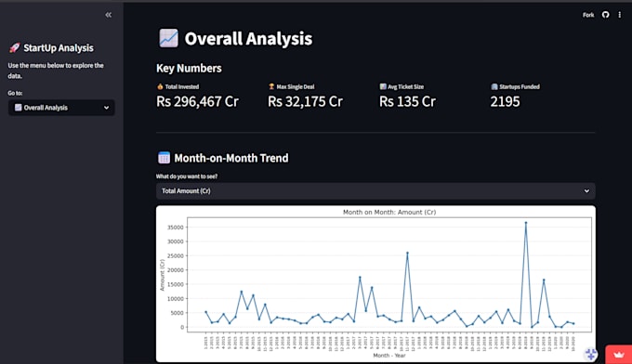This screenshot has width=632, height=364.
Task: Click the money bag icon by Total Invested
Action: tap(160, 86)
